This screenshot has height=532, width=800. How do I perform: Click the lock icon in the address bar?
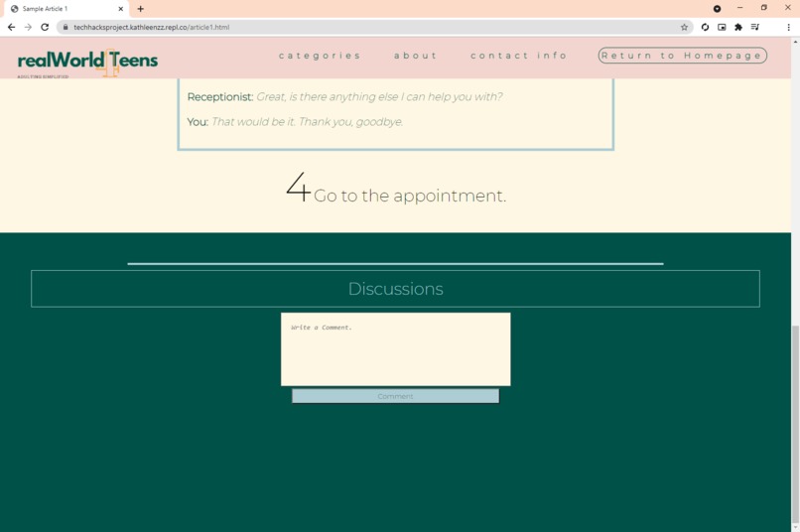tap(66, 27)
